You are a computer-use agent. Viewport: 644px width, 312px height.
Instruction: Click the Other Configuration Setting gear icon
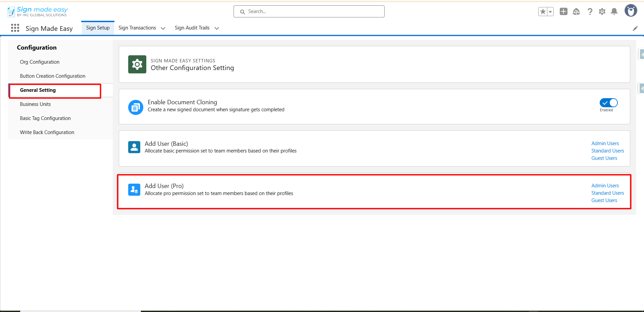click(x=137, y=64)
